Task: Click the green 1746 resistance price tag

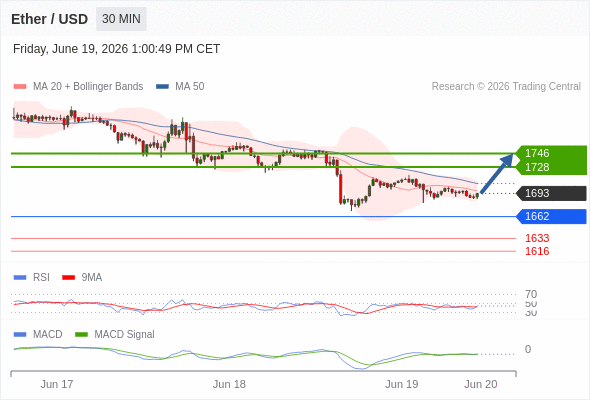Action: [x=552, y=153]
